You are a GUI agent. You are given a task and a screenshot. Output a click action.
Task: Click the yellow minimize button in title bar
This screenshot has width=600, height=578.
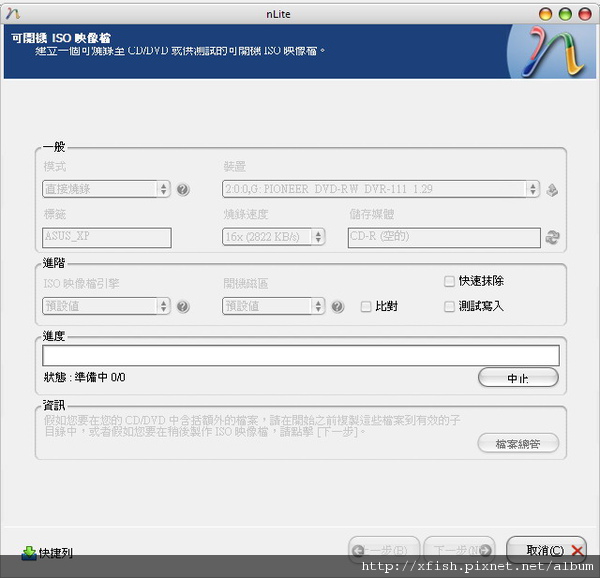point(545,14)
